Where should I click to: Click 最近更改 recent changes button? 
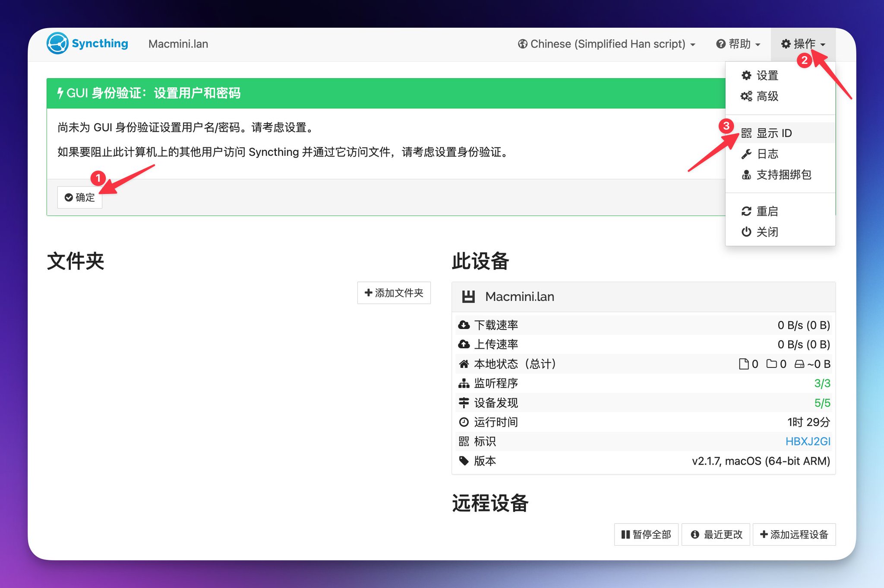coord(716,534)
